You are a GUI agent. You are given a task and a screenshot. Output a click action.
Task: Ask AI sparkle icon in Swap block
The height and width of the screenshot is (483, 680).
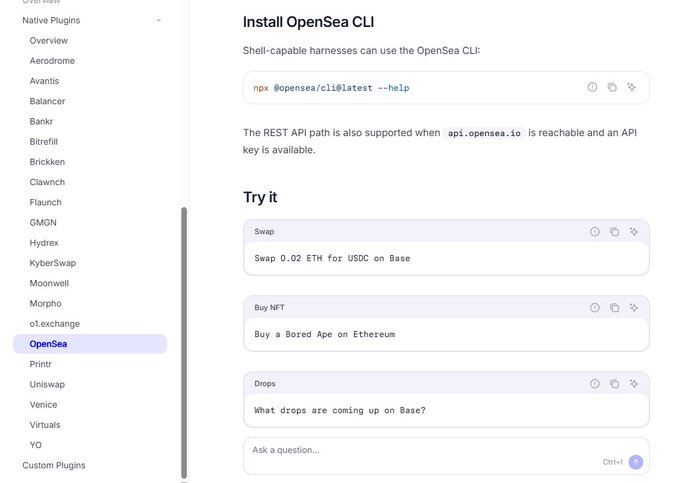(634, 232)
